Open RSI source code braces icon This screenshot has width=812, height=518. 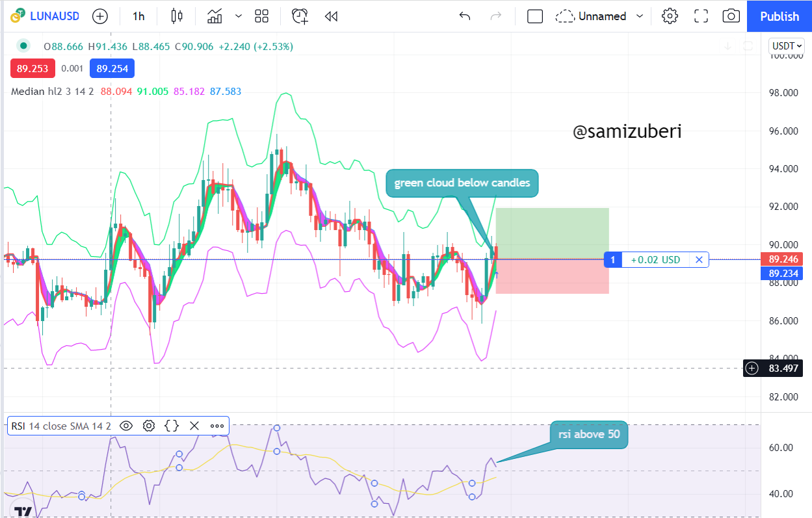coord(172,426)
